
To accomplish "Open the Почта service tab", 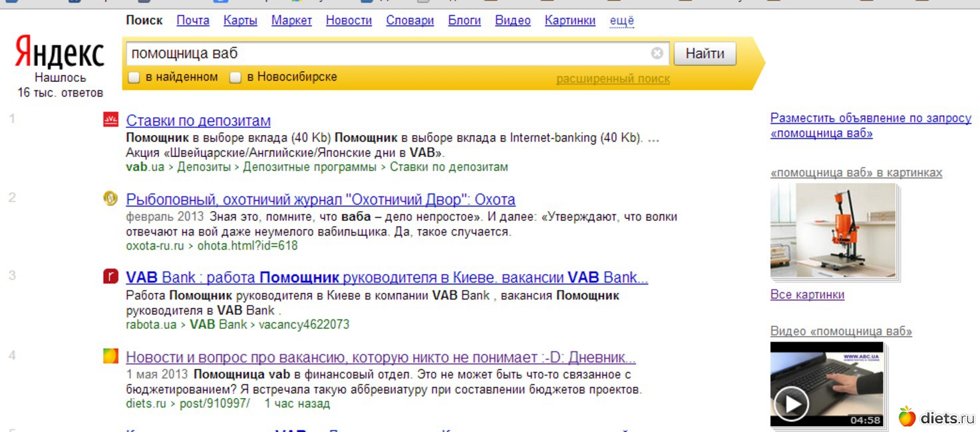I will point(193,21).
